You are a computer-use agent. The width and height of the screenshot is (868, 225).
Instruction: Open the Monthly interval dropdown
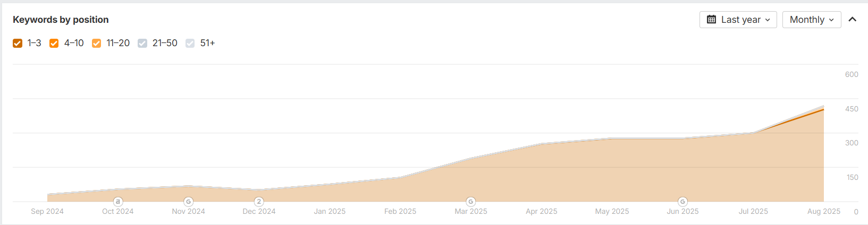point(811,20)
